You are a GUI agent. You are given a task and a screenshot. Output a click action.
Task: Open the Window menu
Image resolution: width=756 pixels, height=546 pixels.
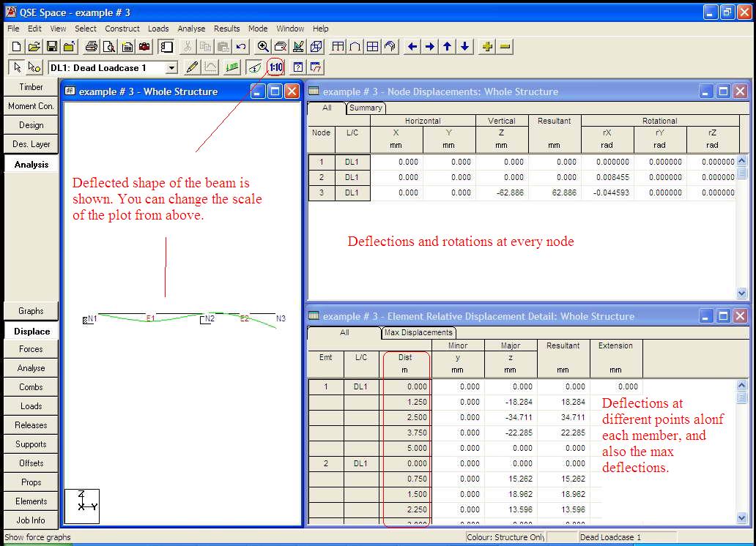pyautogui.click(x=290, y=29)
